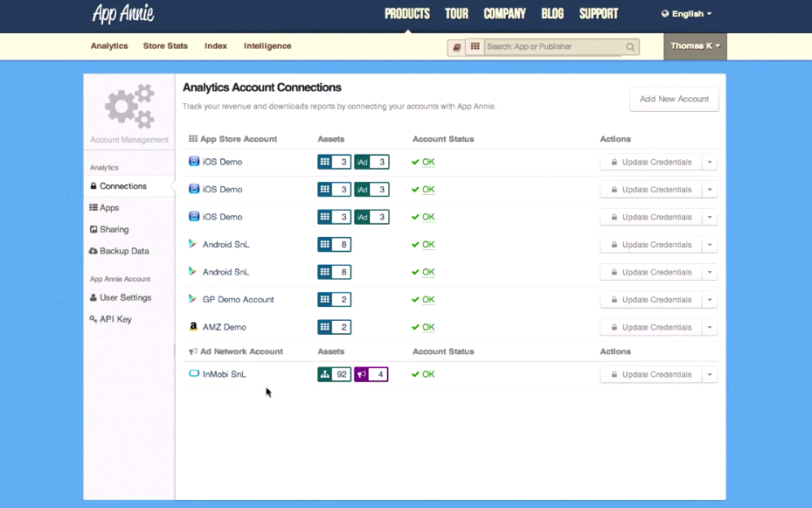This screenshot has height=508, width=812.
Task: Open Sharing in the sidebar
Action: point(108,229)
